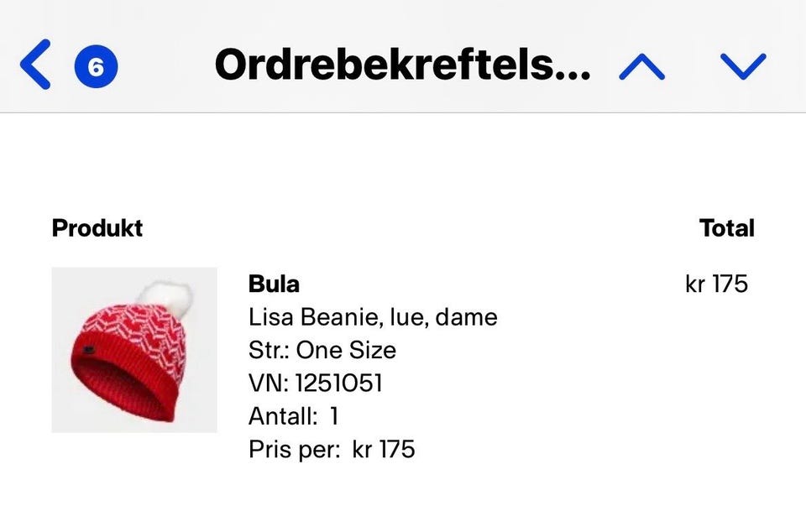Select the VN: 1251051 product number
806x532 pixels.
pyautogui.click(x=316, y=383)
